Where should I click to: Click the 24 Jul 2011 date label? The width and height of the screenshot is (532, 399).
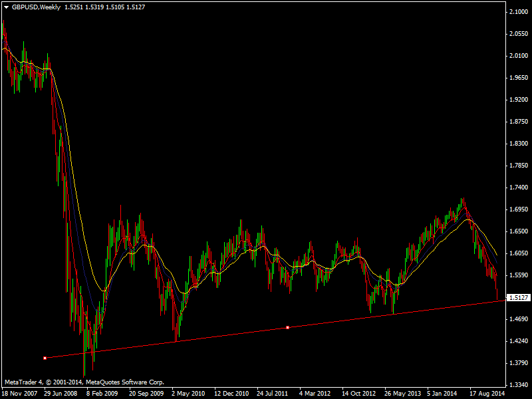click(272, 394)
